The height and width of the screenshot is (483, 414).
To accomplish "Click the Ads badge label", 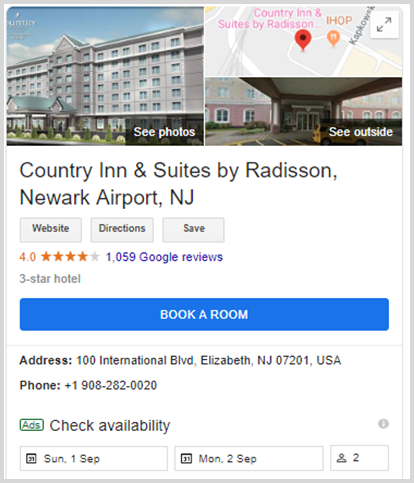I will (x=32, y=425).
